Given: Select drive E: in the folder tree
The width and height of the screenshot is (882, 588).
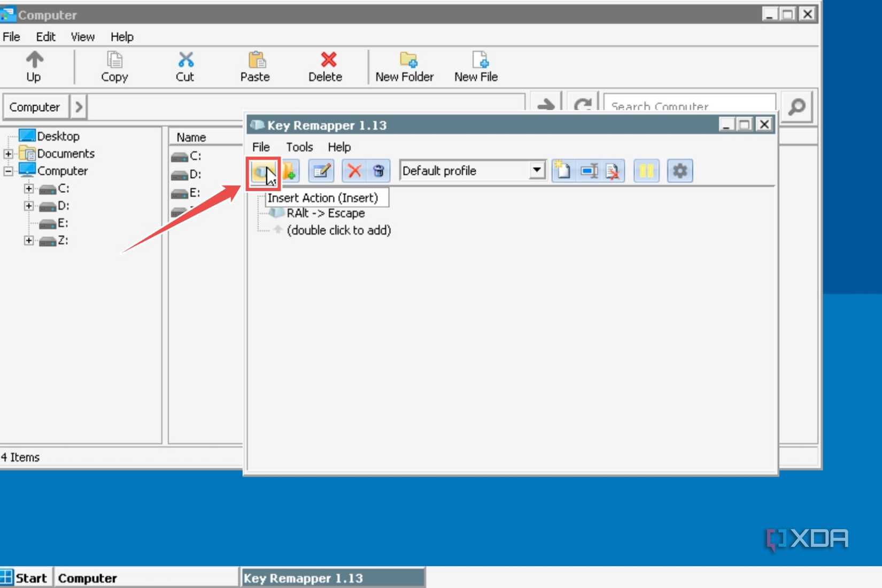Looking at the screenshot, I should pyautogui.click(x=63, y=223).
